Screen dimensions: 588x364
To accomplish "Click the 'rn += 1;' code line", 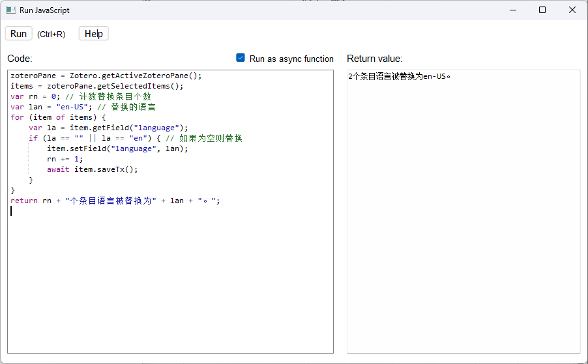I will coord(65,159).
